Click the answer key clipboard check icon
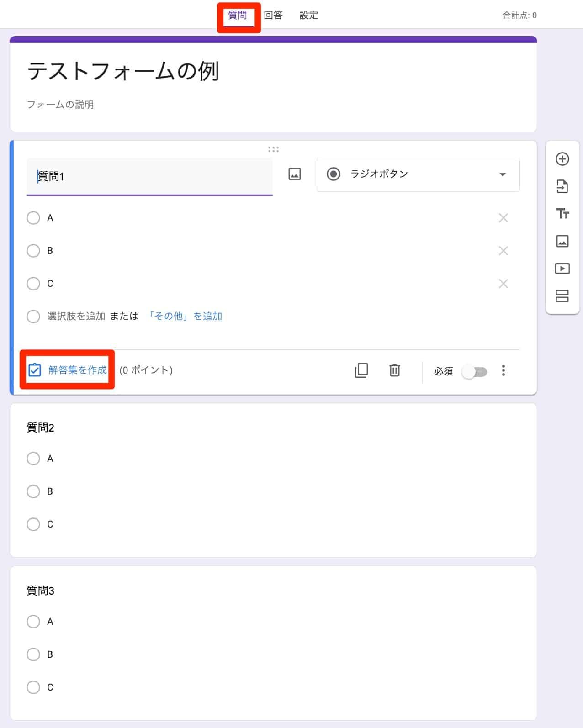This screenshot has width=583, height=728. [35, 370]
